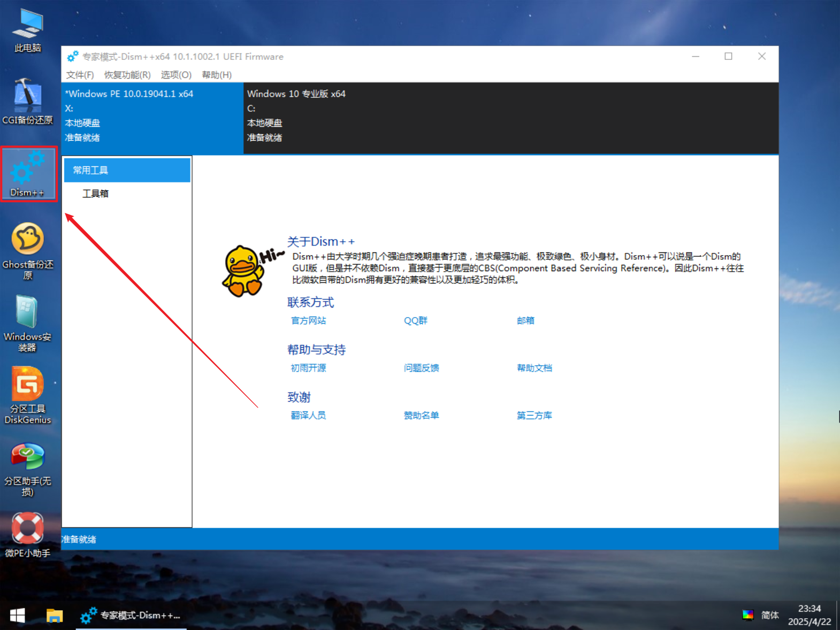
Task: Open the 赞助名单 link
Action: tap(422, 416)
